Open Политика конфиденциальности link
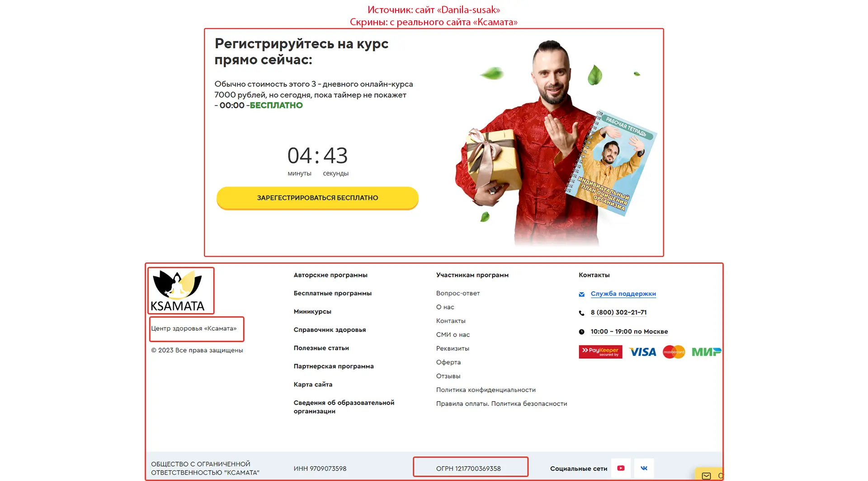868x481 pixels. click(486, 390)
